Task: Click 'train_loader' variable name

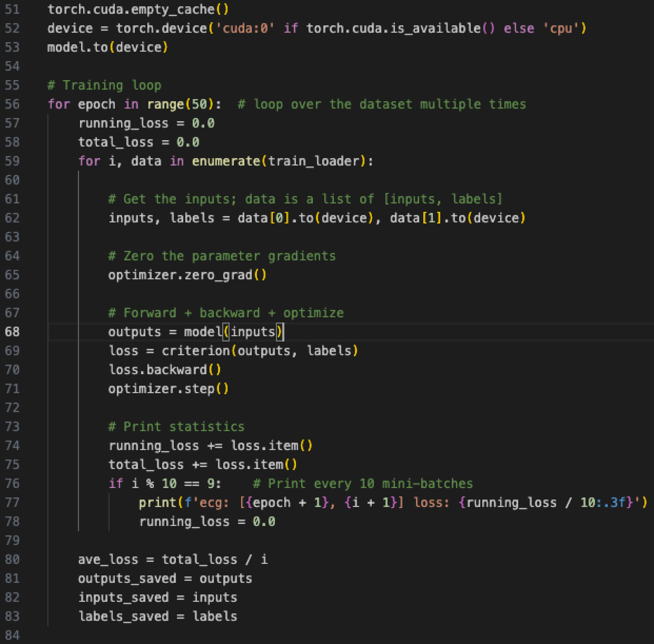Action: point(314,161)
